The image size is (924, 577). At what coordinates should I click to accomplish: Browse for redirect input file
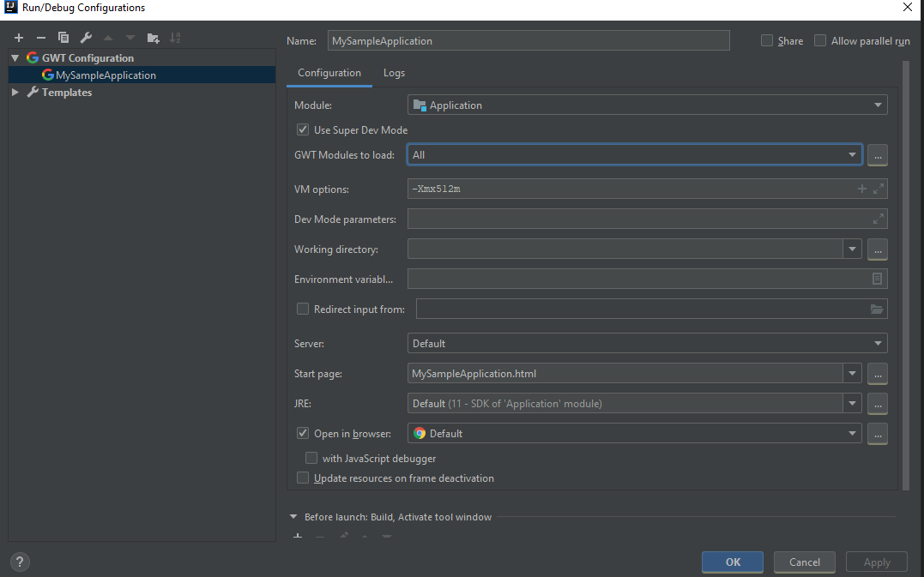877,310
